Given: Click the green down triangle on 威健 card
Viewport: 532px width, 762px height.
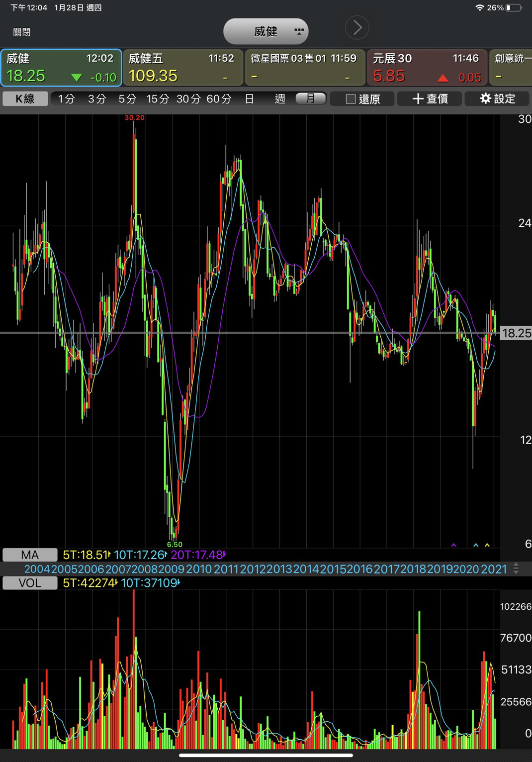Looking at the screenshot, I should coord(76,78).
